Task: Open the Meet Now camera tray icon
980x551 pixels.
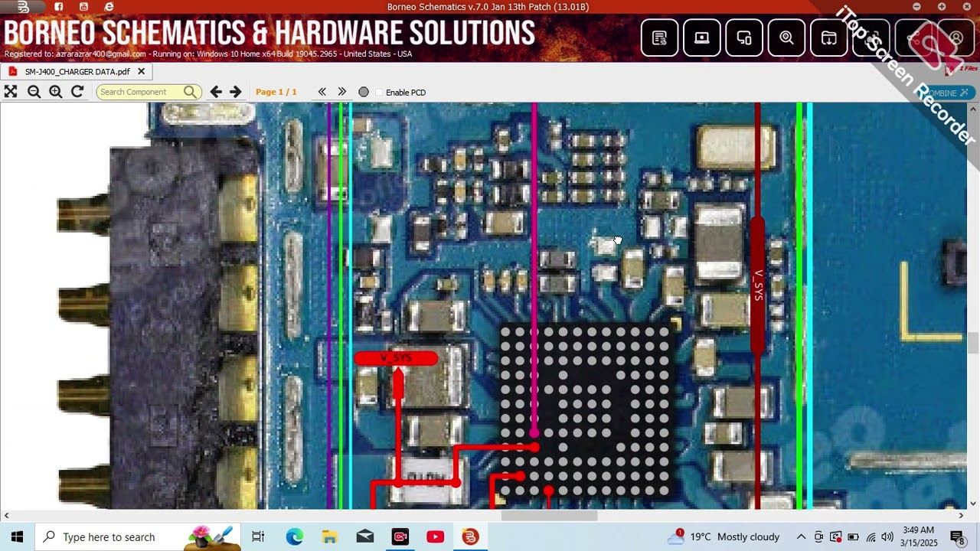Action: point(818,536)
